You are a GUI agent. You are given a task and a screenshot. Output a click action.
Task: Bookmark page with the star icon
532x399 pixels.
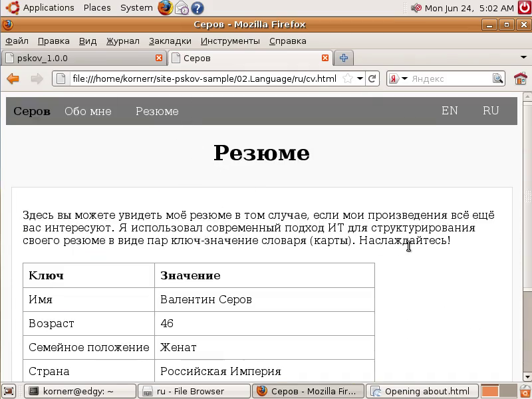pos(347,78)
